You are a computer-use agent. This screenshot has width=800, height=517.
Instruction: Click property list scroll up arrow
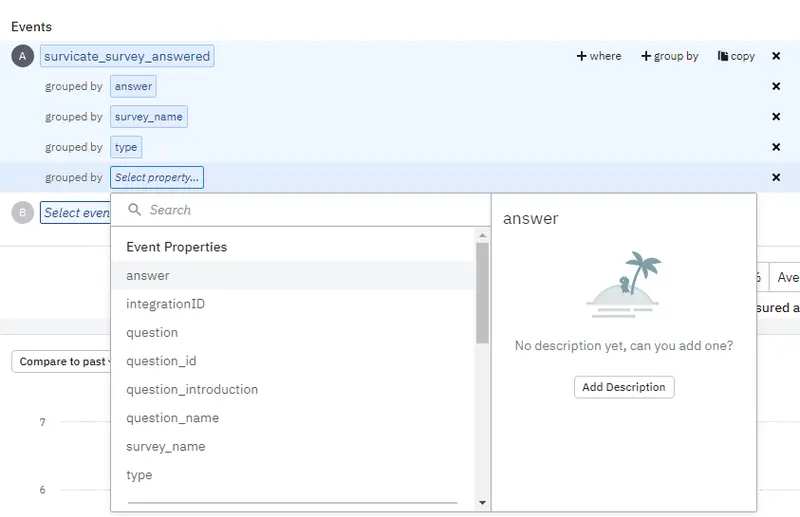point(482,235)
